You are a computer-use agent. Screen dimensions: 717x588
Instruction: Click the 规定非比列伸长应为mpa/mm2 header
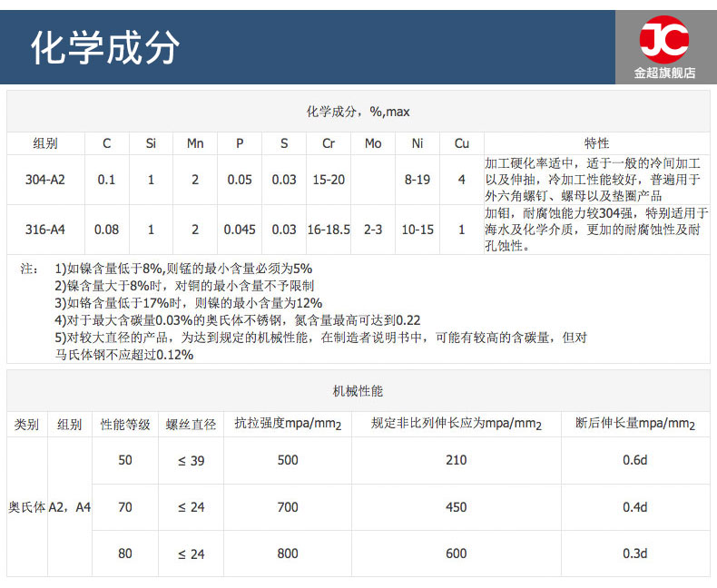[x=457, y=424]
